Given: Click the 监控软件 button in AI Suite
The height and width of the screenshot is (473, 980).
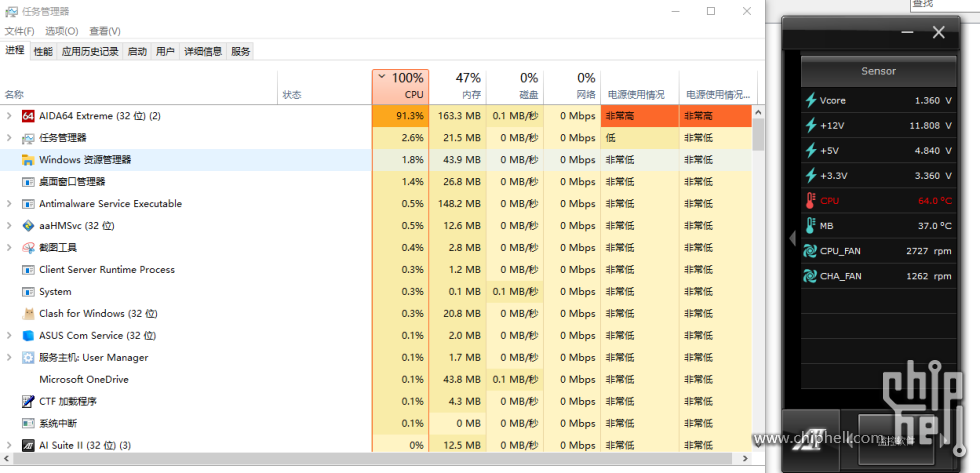Looking at the screenshot, I should pyautogui.click(x=896, y=440).
